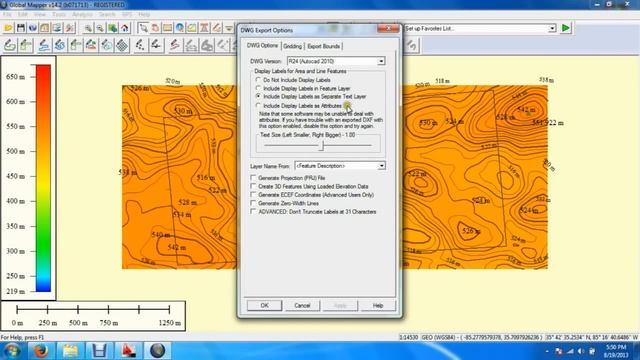
Task: Select the Zoom tool with magnifier cursor
Action: 143,28
